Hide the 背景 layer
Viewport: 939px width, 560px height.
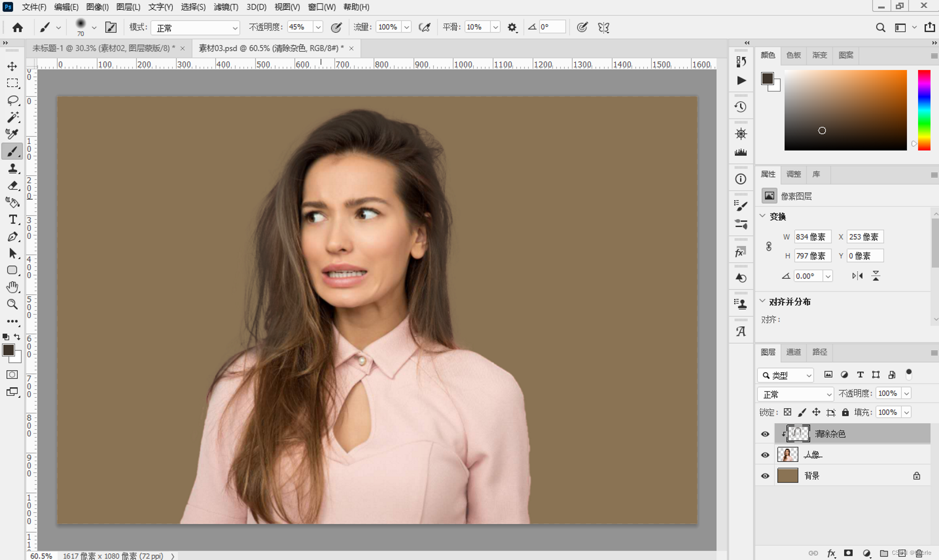pyautogui.click(x=765, y=476)
